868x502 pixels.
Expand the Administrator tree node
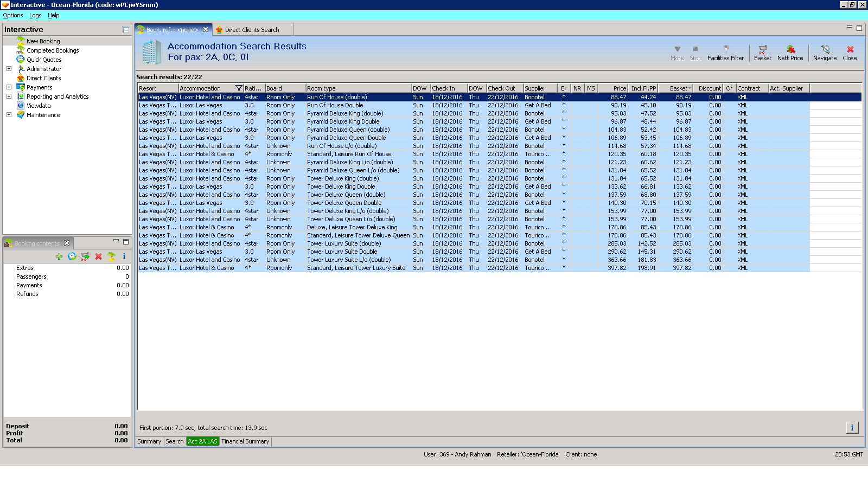pyautogui.click(x=9, y=69)
